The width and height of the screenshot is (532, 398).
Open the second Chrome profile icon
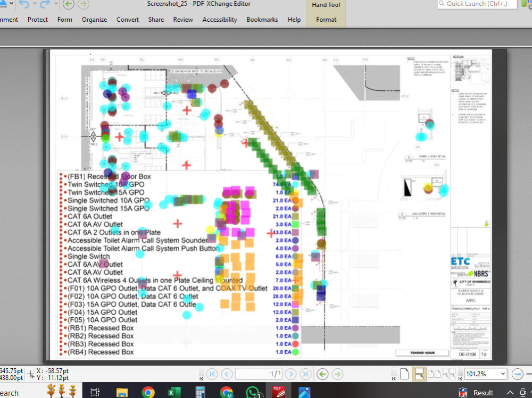pos(227,392)
